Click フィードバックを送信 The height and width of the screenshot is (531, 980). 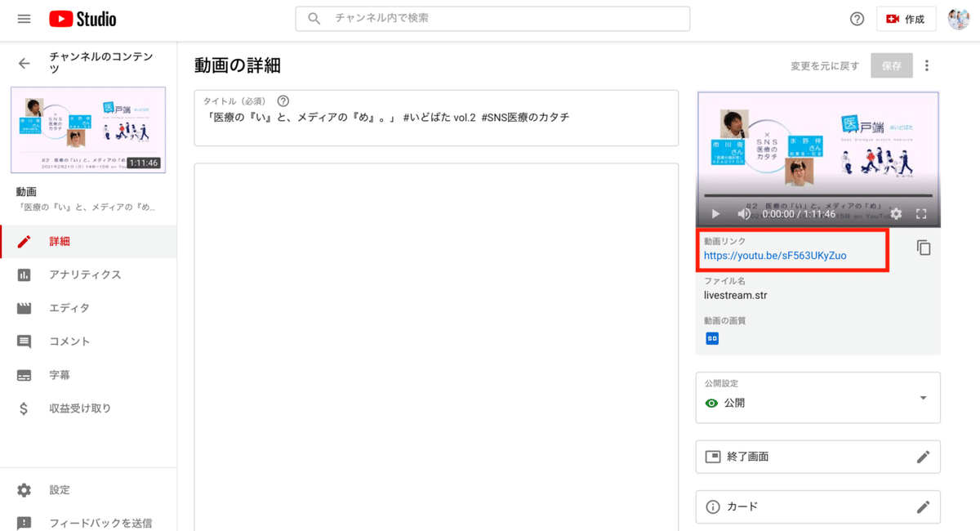(x=88, y=523)
